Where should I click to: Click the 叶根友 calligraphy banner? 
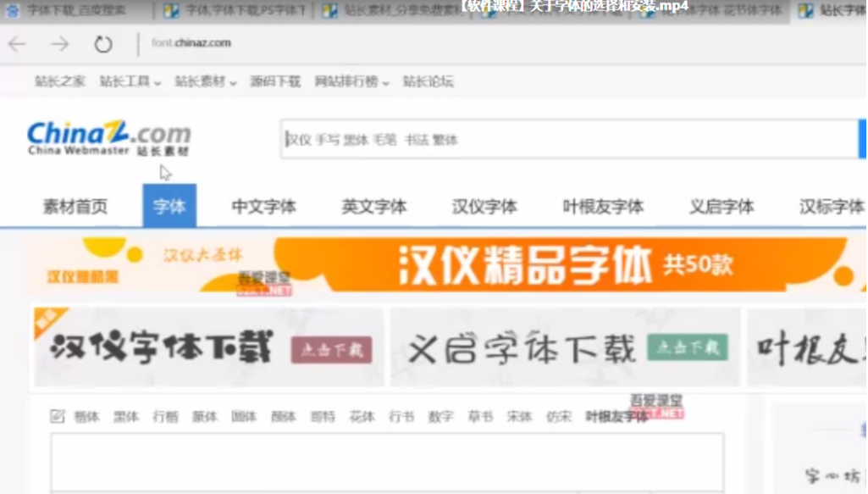tap(806, 347)
